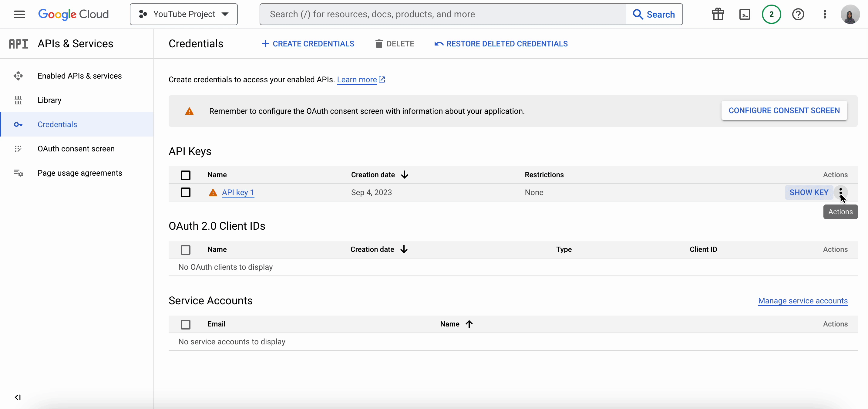Click Show Key for API key 1
The height and width of the screenshot is (409, 868).
point(809,192)
